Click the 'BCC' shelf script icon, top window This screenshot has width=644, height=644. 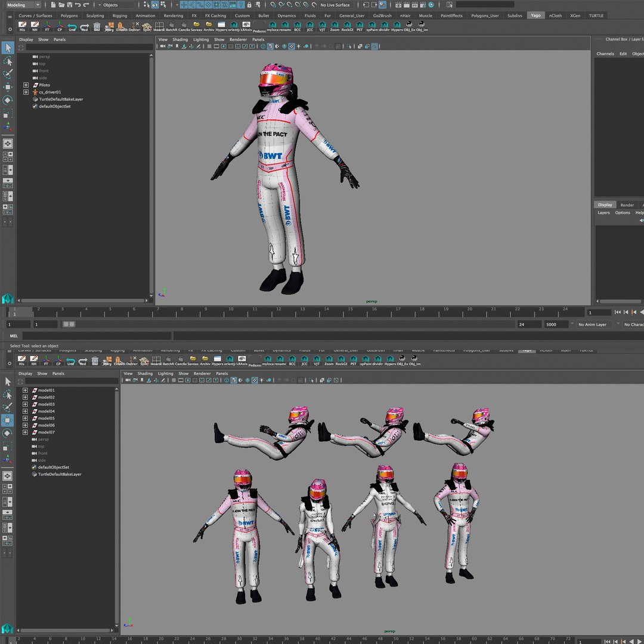click(298, 26)
